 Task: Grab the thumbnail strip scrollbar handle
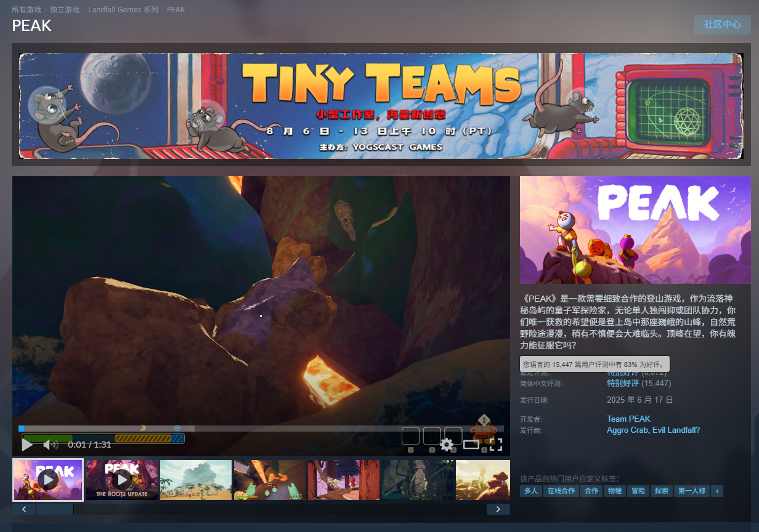[x=55, y=509]
